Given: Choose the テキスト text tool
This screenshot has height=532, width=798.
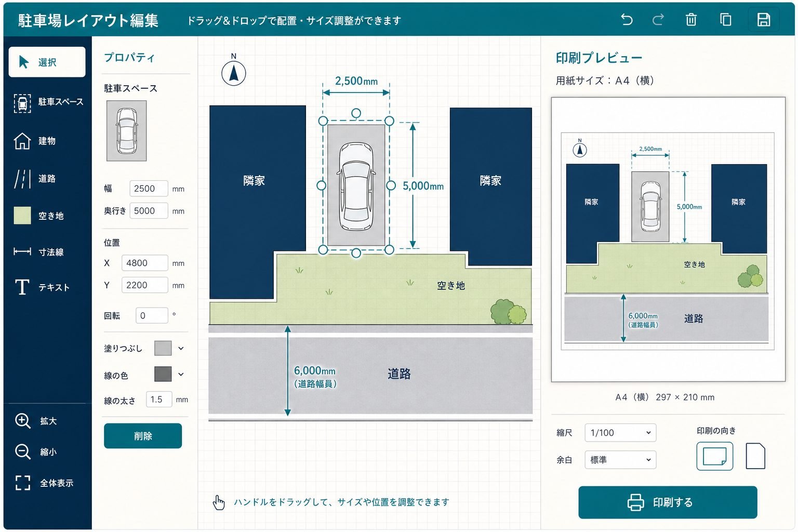Looking at the screenshot, I should [x=43, y=287].
